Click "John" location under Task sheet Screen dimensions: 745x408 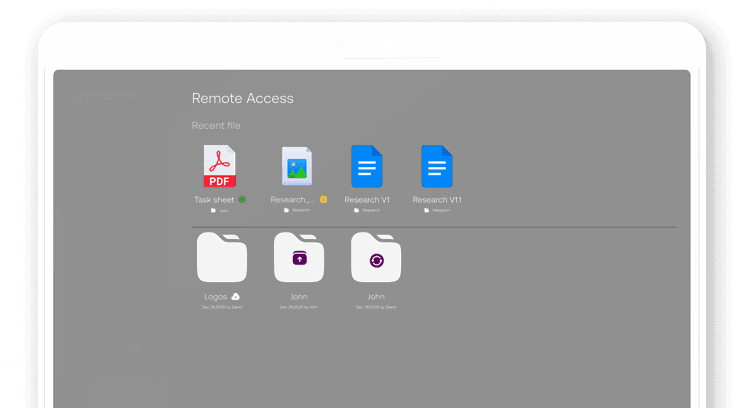tap(224, 210)
